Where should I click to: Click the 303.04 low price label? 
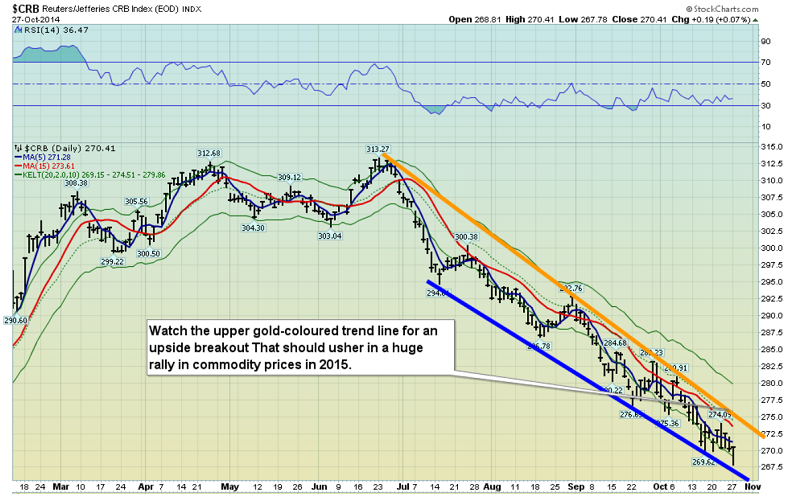[330, 235]
